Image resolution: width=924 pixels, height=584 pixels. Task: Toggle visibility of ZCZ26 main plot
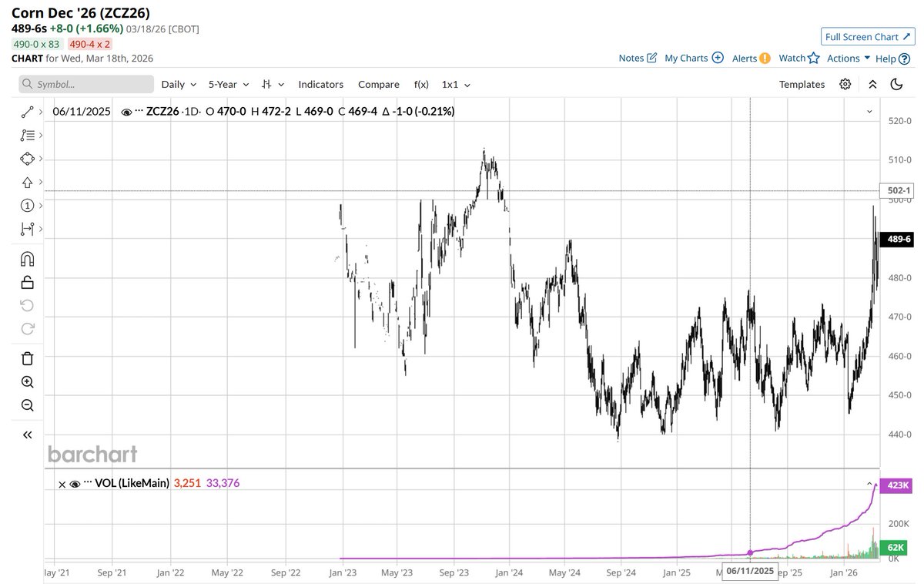click(126, 112)
